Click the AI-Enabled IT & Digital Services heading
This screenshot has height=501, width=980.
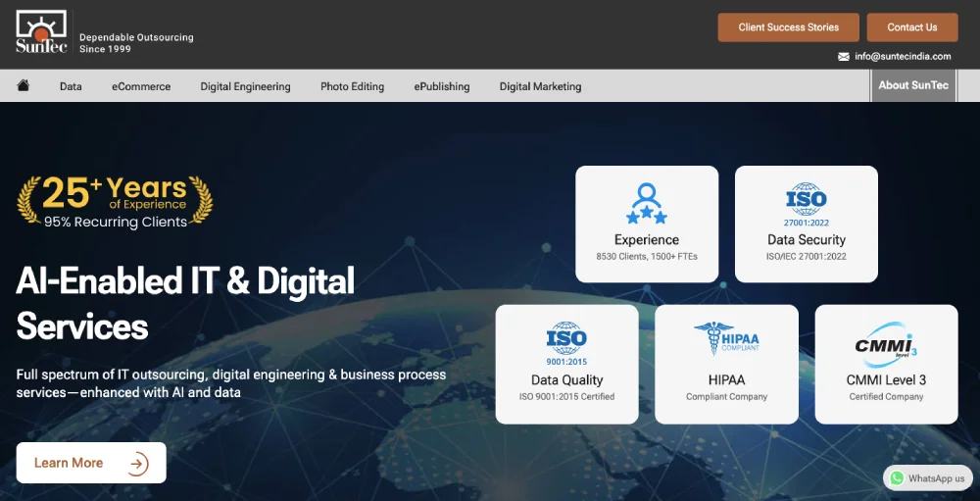[185, 303]
